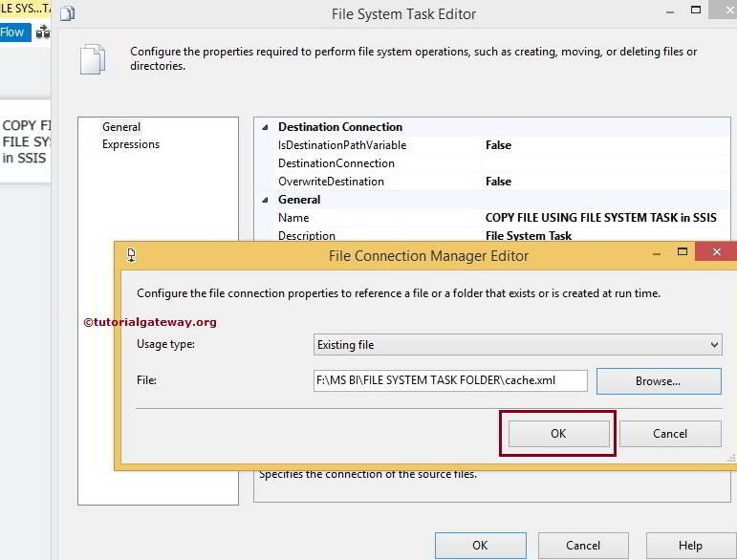Close the File Connection Manager Editor
Image resolution: width=737 pixels, height=560 pixels.
(x=716, y=252)
